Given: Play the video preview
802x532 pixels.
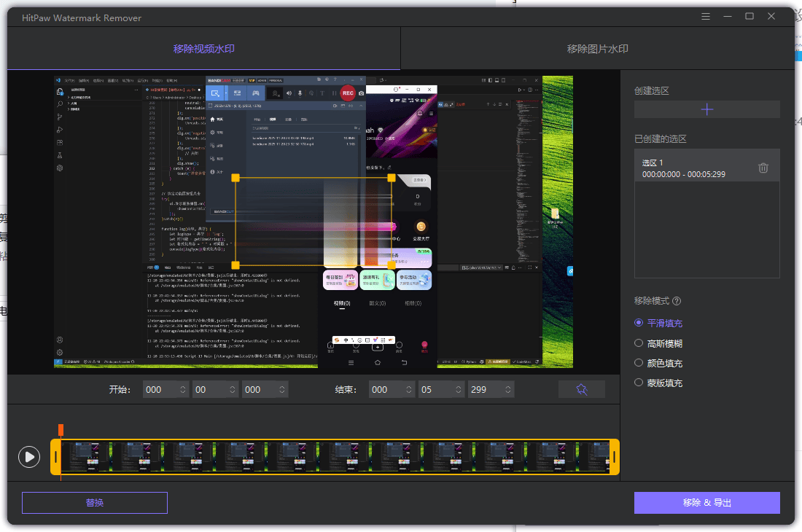Looking at the screenshot, I should 29,457.
